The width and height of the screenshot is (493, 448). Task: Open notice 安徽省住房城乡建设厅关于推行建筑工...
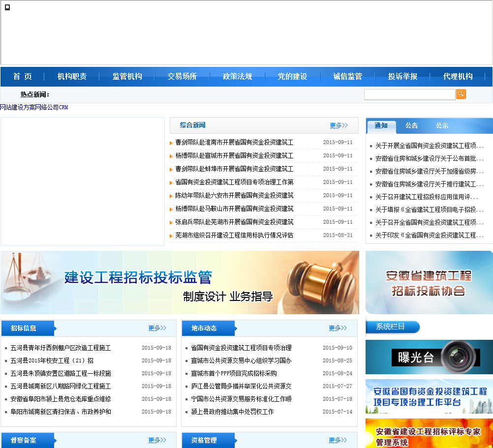[429, 184]
